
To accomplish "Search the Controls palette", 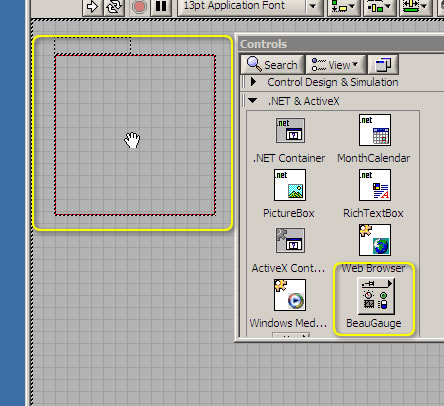I will tap(273, 65).
